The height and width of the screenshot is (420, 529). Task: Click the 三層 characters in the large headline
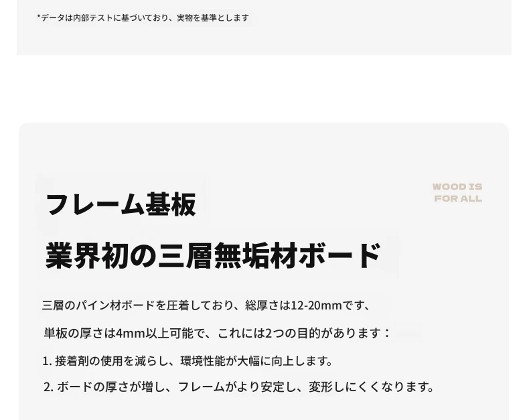click(x=185, y=256)
